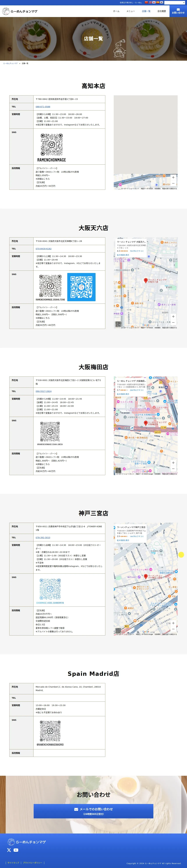Call Osaka Umeda number 090-5527-2824
Screen dimensions: 187x868
pyautogui.click(x=44, y=391)
